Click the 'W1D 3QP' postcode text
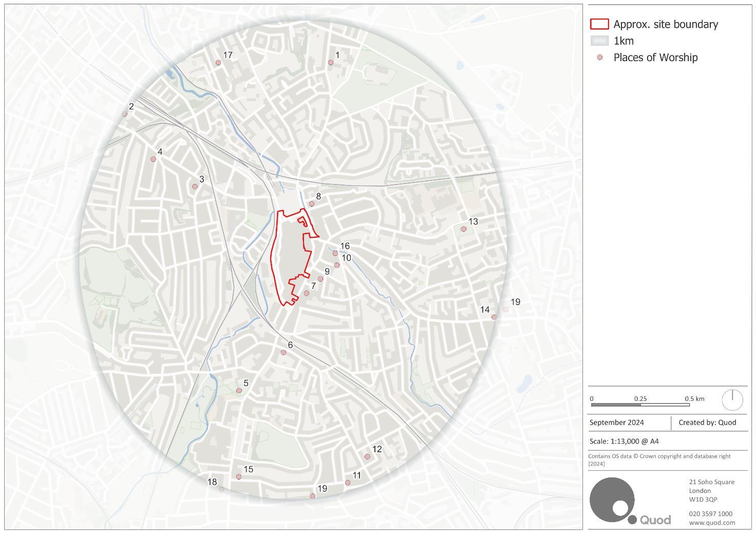This screenshot has height=535, width=756. (703, 500)
